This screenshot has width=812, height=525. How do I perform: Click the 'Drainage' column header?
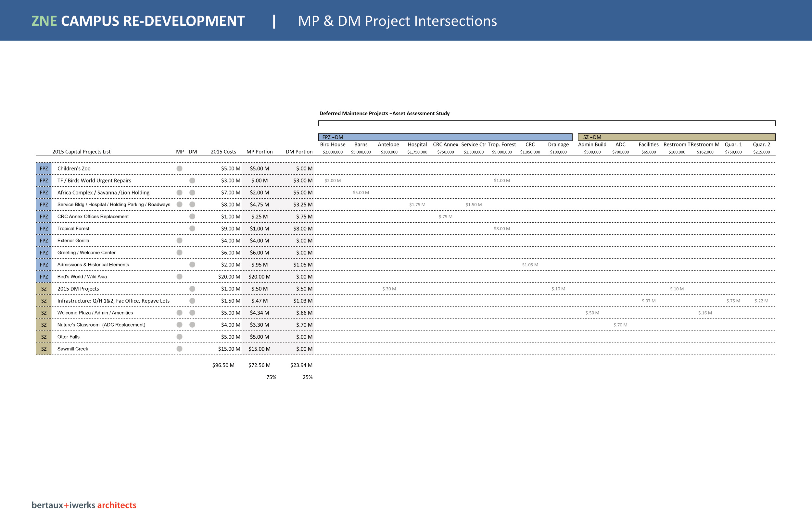[558, 144]
